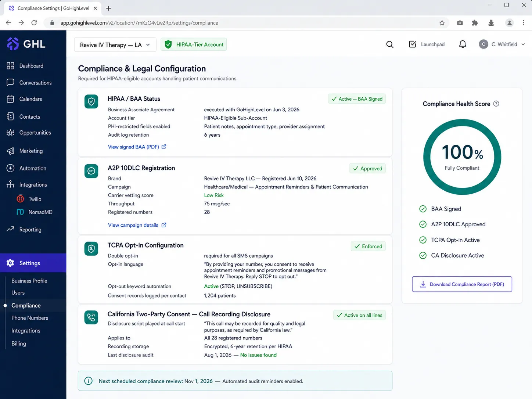
Task: Open the browser downloads icon
Action: pyautogui.click(x=491, y=23)
